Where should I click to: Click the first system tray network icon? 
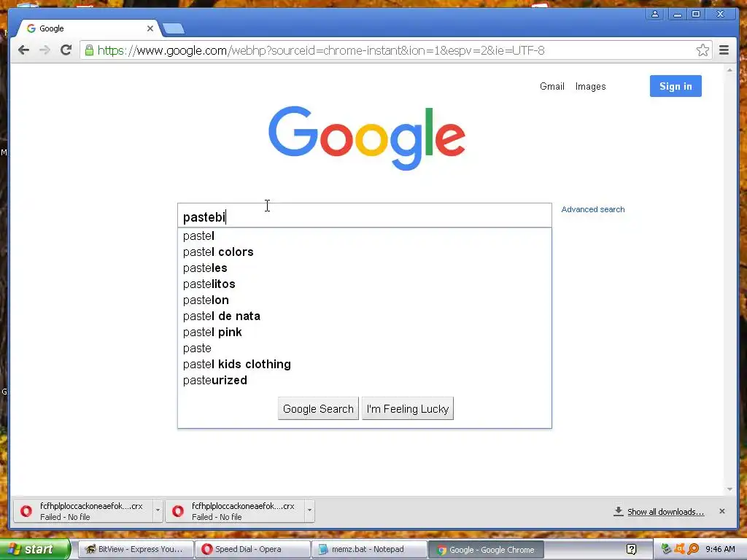coord(666,549)
